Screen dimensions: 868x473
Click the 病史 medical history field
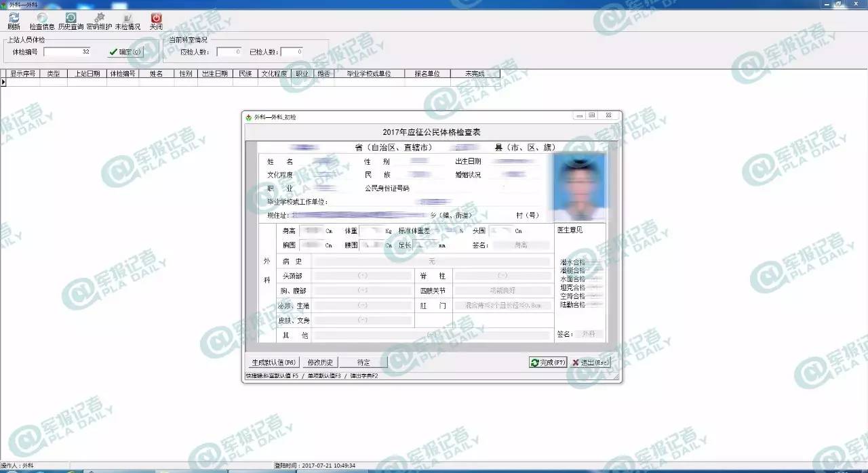431,262
